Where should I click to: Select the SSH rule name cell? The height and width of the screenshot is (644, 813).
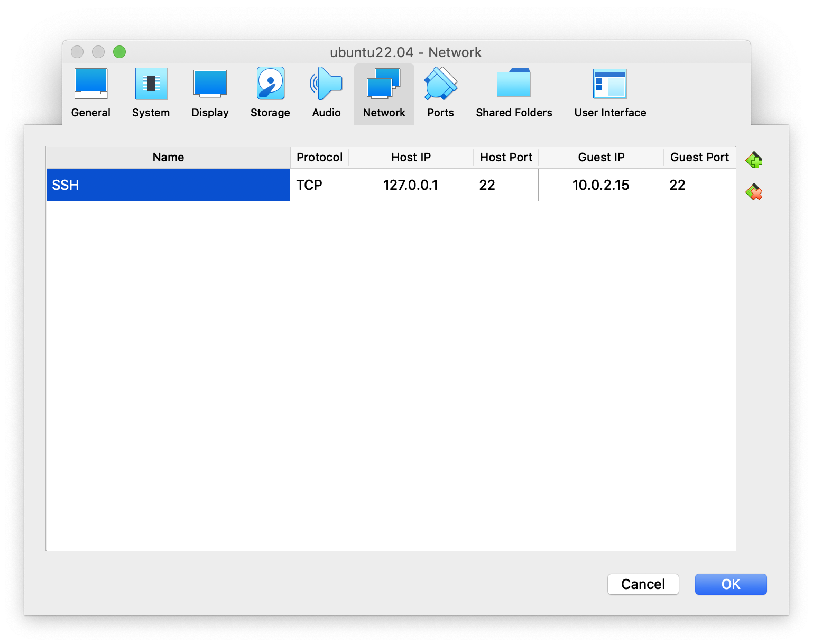[168, 185]
